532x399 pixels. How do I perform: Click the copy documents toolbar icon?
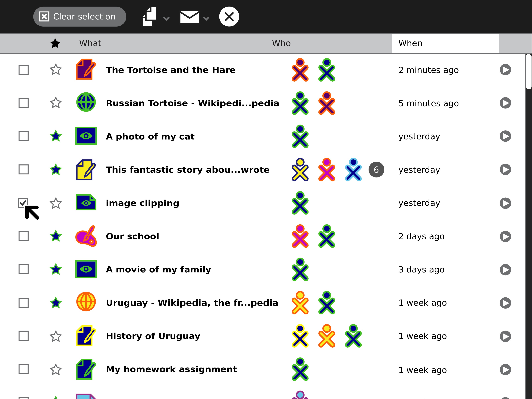tap(150, 17)
